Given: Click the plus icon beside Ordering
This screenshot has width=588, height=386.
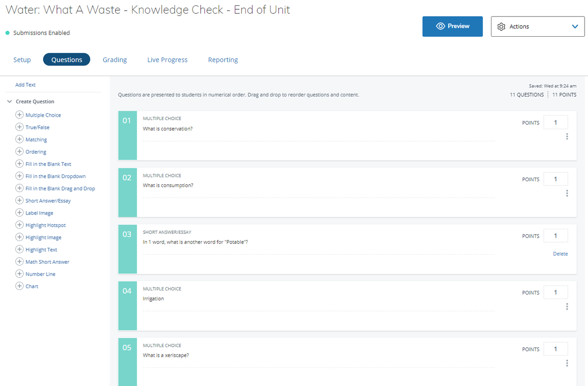Looking at the screenshot, I should coord(20,151).
